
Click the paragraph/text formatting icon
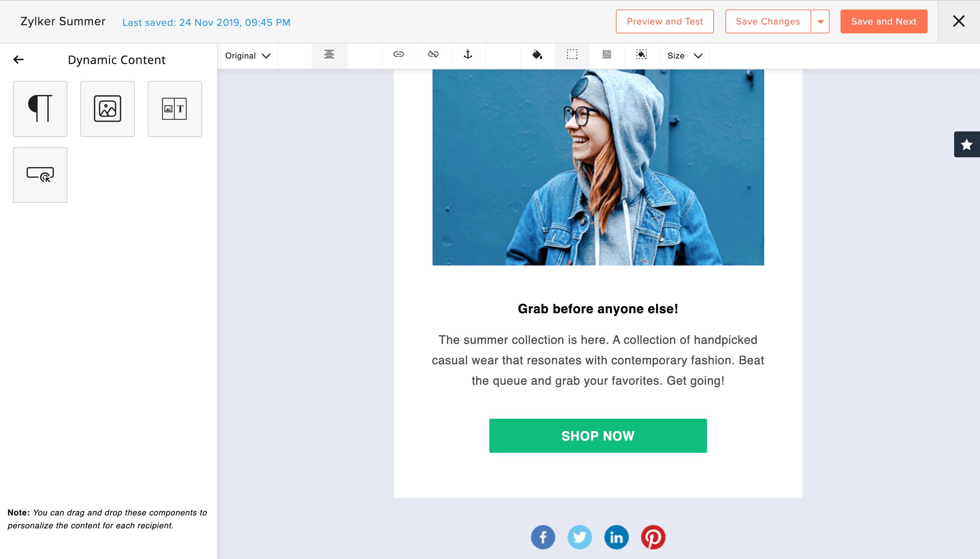[x=40, y=108]
